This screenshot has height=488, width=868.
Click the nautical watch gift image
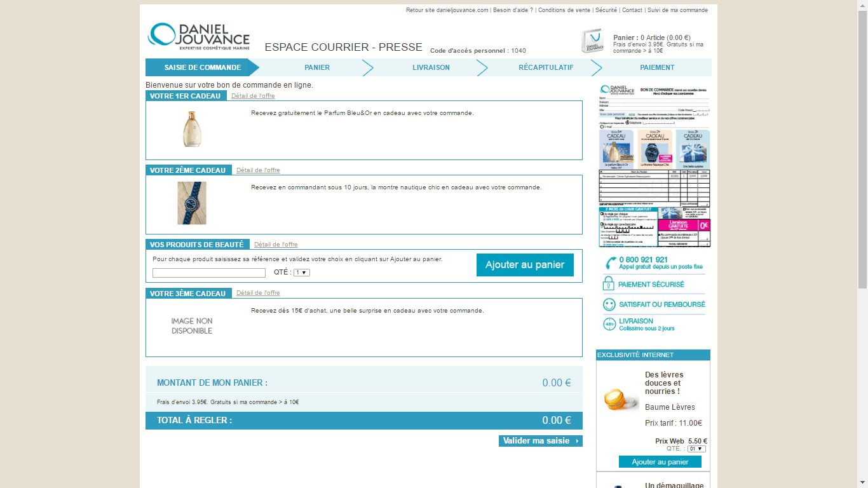[x=191, y=203]
